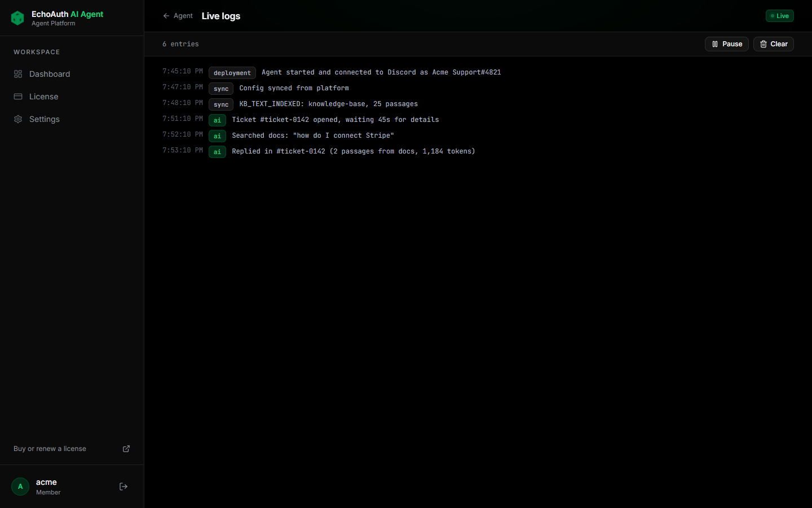Click ai tag on Ticket opened entry

[217, 120]
